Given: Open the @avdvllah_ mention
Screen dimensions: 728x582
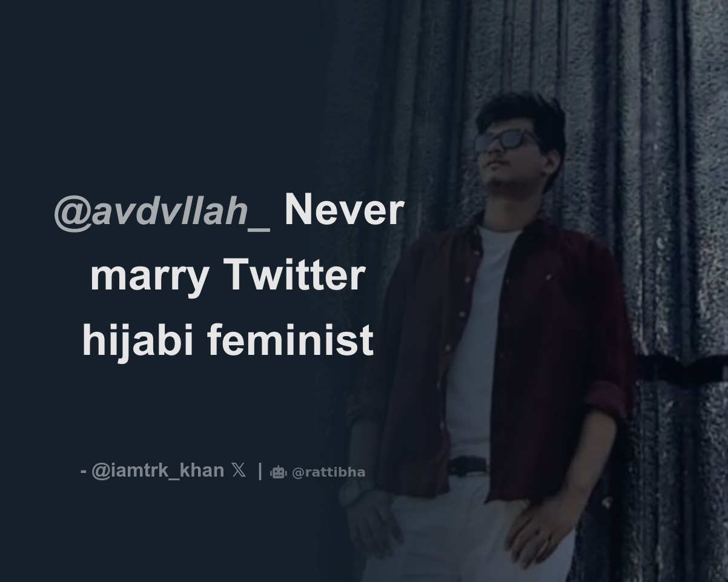Looking at the screenshot, I should [x=162, y=211].
